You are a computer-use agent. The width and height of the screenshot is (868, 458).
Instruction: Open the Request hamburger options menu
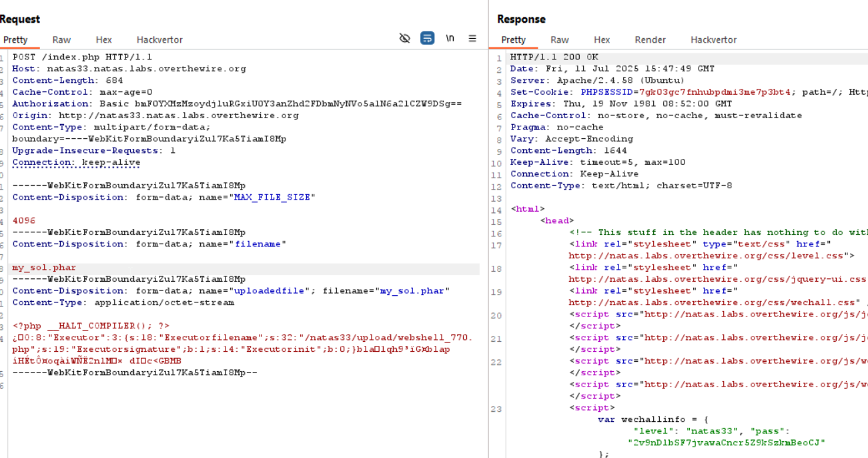pos(472,38)
